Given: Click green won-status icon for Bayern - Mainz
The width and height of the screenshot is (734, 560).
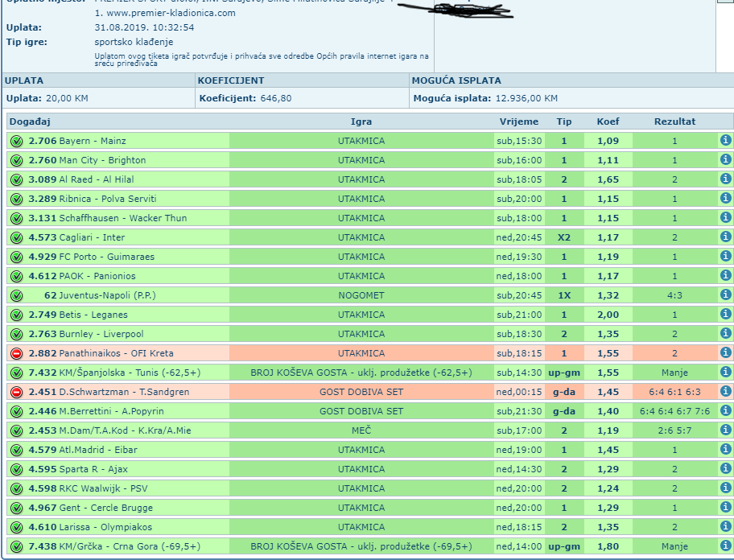Looking at the screenshot, I should click(16, 142).
